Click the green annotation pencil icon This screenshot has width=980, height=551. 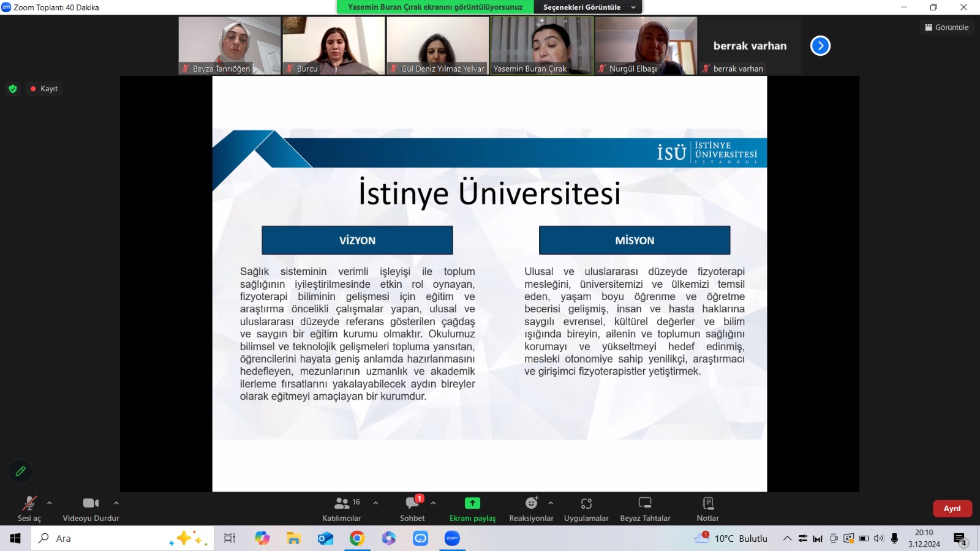20,471
